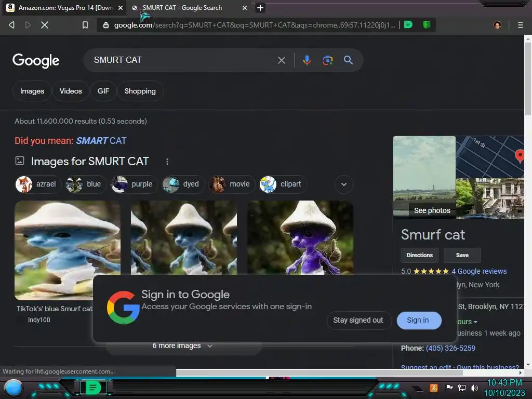The height and width of the screenshot is (399, 532).
Task: Open the purple Smurf cat image thumbnail
Action: pyautogui.click(x=300, y=237)
